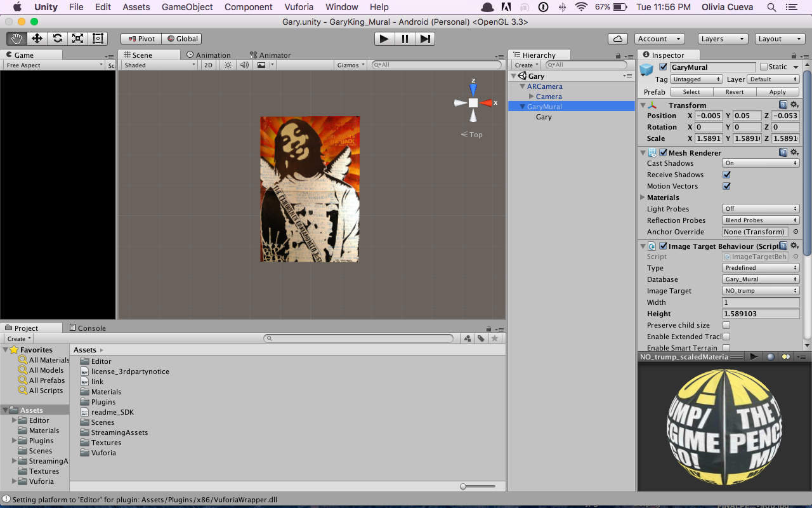Open the Cloud services icon
Image resolution: width=812 pixels, height=508 pixels.
point(618,39)
